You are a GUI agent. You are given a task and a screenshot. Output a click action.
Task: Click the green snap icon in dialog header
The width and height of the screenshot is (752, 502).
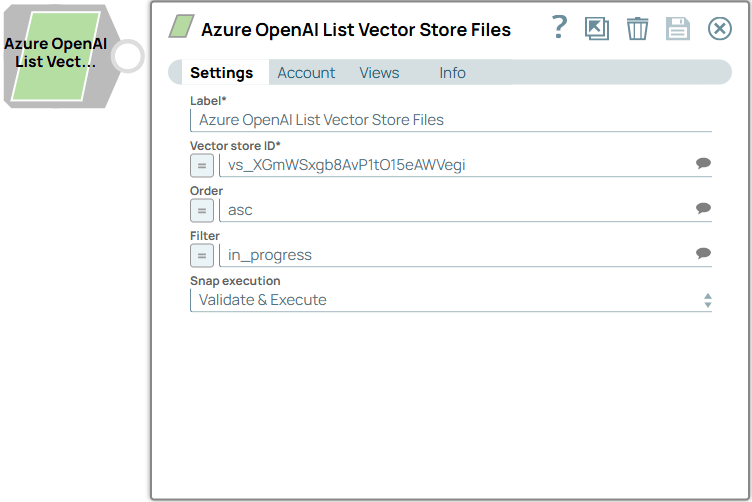tap(181, 26)
